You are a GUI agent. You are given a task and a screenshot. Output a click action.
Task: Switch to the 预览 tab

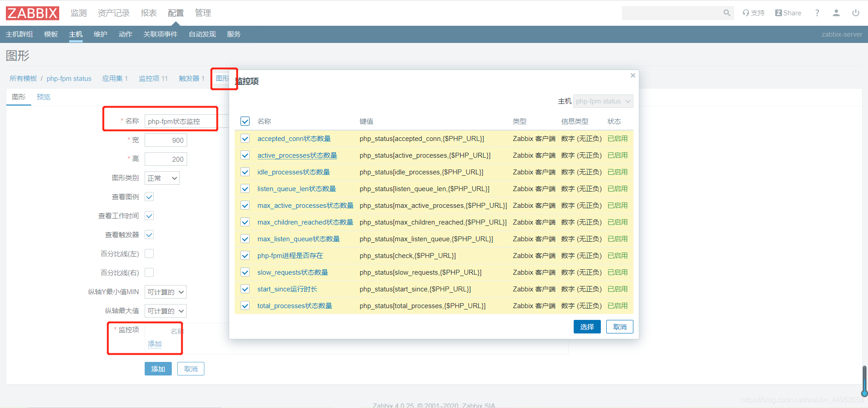43,97
